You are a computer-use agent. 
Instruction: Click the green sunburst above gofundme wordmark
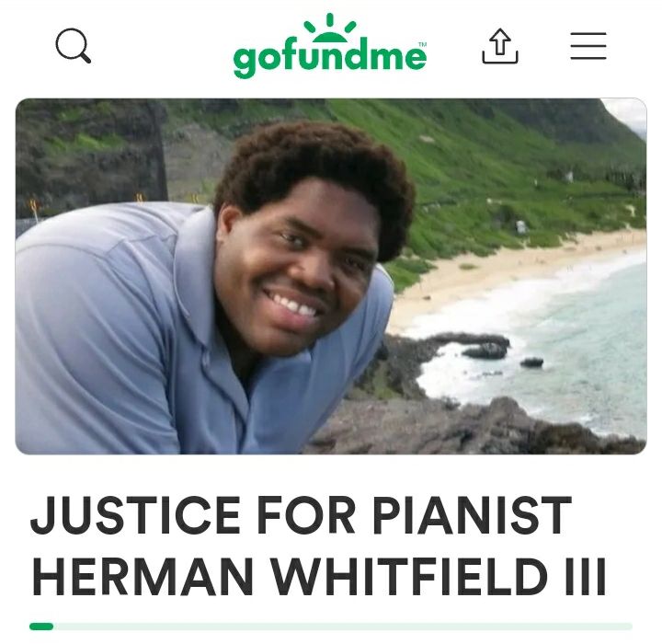pyautogui.click(x=330, y=28)
